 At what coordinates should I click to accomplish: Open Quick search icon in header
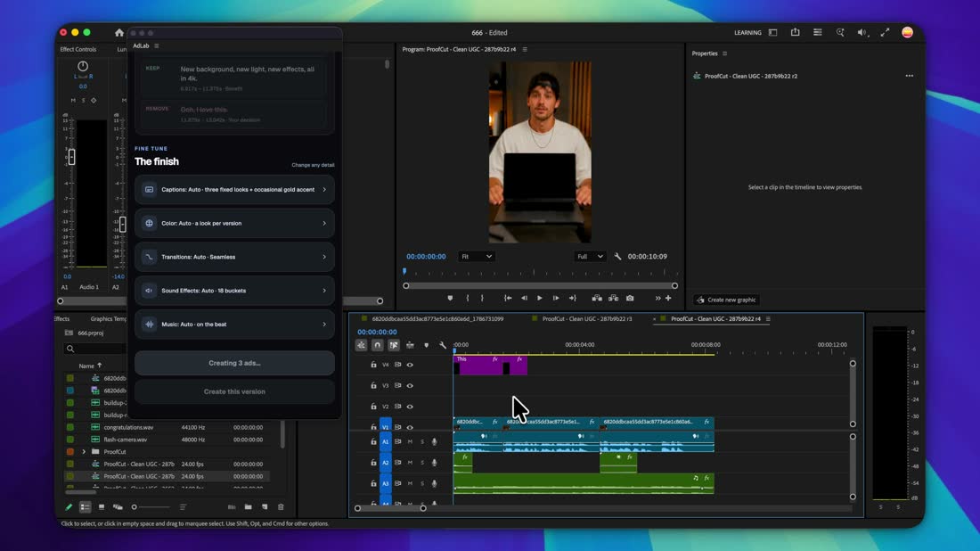click(840, 32)
